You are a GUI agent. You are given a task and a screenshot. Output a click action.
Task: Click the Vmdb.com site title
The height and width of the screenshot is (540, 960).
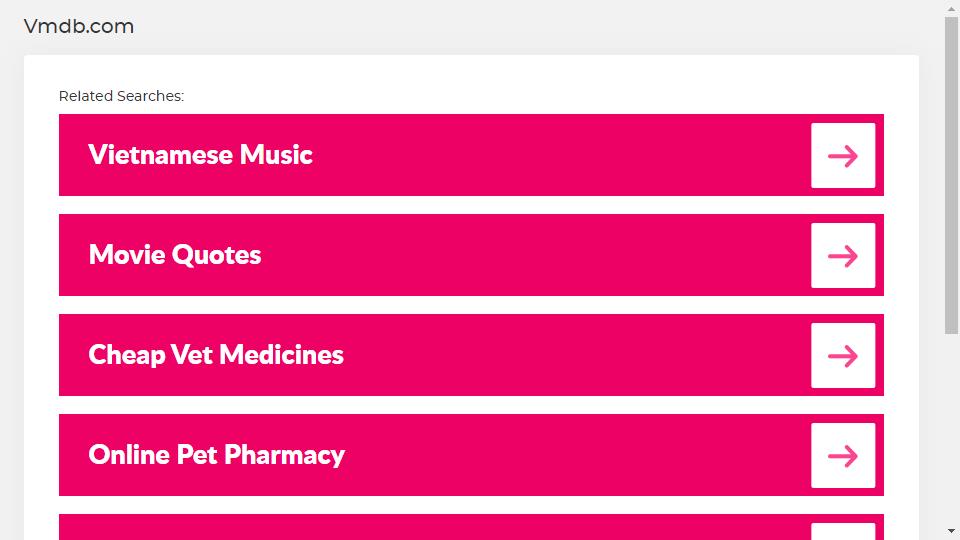tap(78, 26)
